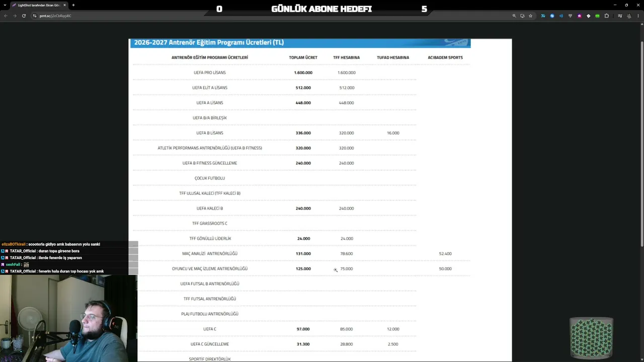Reload the prnt.sc page
This screenshot has height=362, width=644.
click(24, 16)
